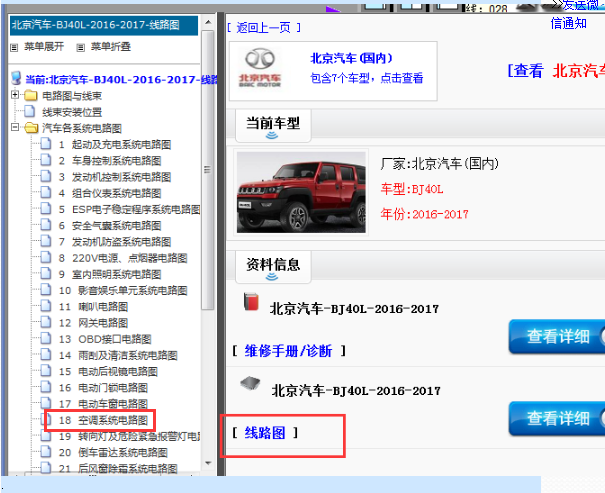Select the 汽车各系统电路图 folder icon

tap(31, 127)
